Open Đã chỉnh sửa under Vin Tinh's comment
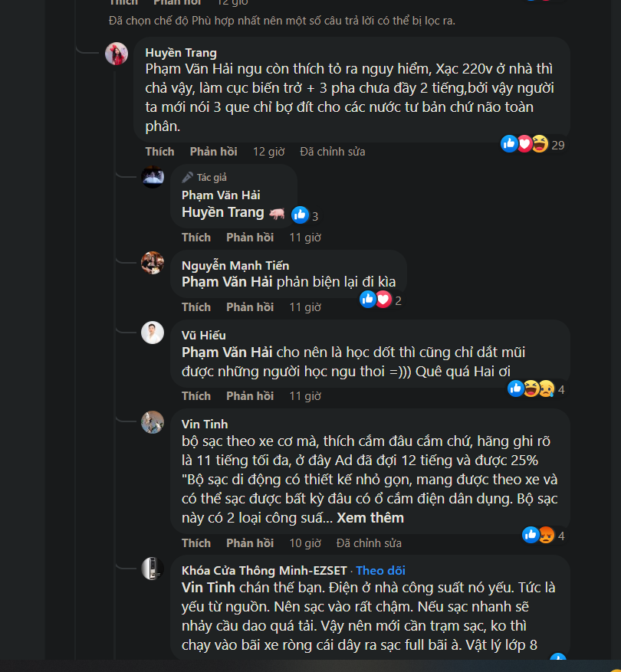 point(369,543)
